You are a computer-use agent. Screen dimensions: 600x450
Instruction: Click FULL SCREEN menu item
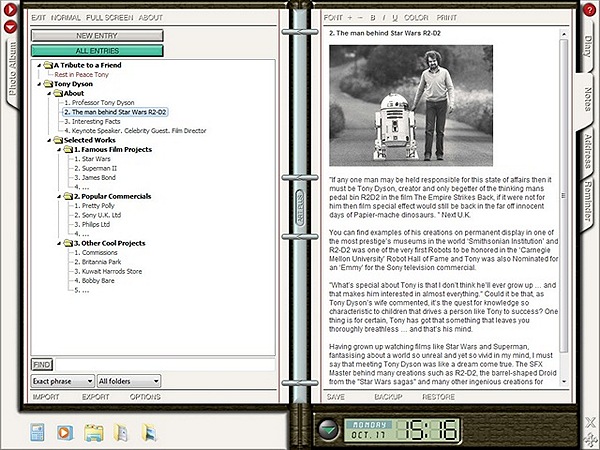pos(109,18)
